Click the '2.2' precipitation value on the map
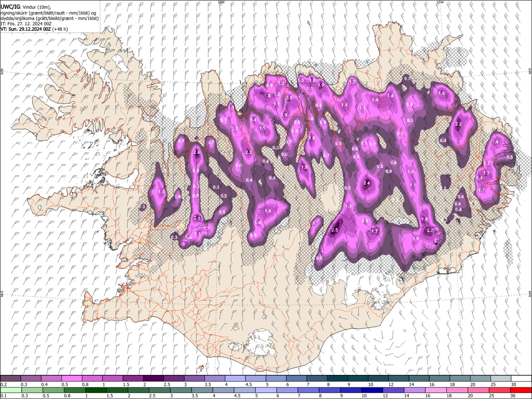This screenshot has width=532, height=399. 459,124
